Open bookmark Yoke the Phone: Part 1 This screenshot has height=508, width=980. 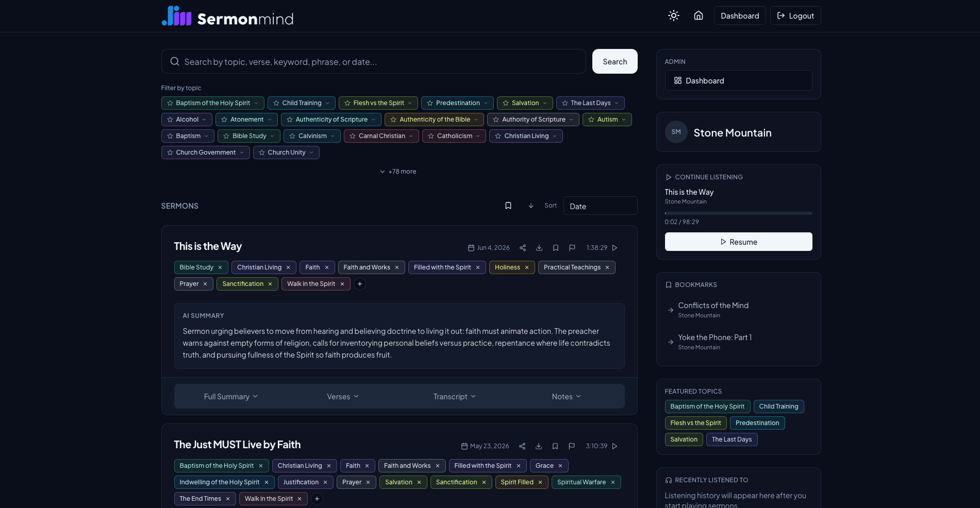738,342
